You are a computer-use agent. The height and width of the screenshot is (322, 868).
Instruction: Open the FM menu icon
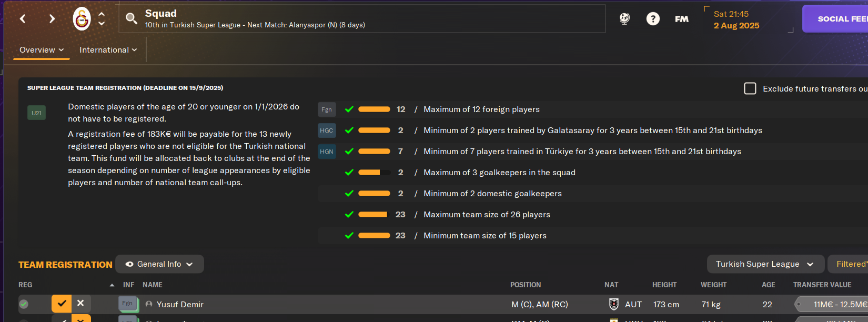(x=682, y=19)
